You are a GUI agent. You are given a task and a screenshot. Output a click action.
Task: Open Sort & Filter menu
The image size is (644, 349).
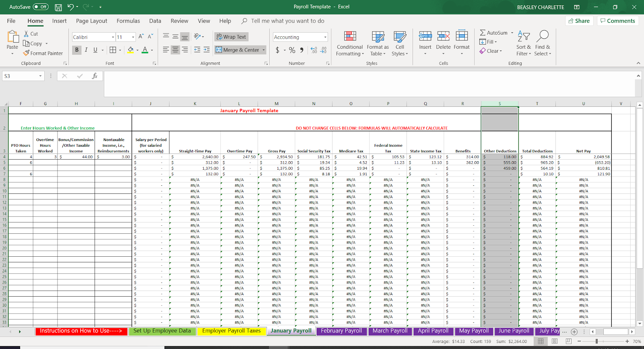[524, 43]
